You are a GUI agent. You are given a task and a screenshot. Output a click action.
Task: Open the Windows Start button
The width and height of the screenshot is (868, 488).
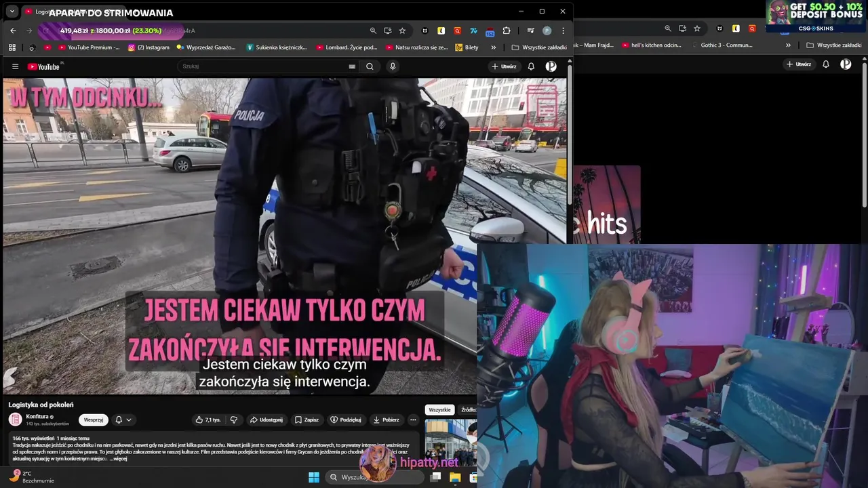coord(314,477)
